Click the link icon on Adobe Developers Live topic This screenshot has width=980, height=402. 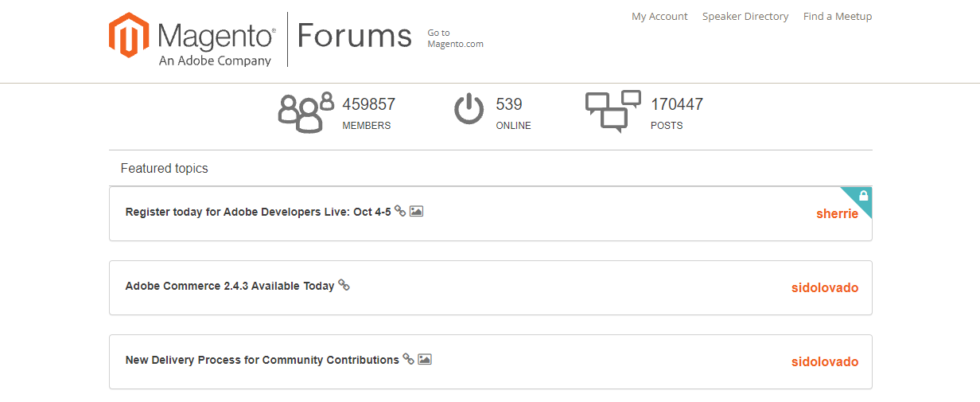point(400,211)
